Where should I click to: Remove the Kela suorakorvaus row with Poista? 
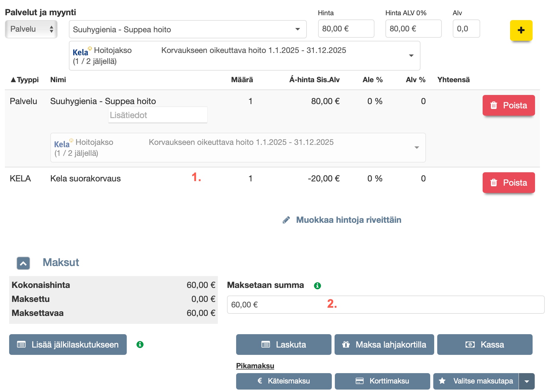pyautogui.click(x=509, y=183)
